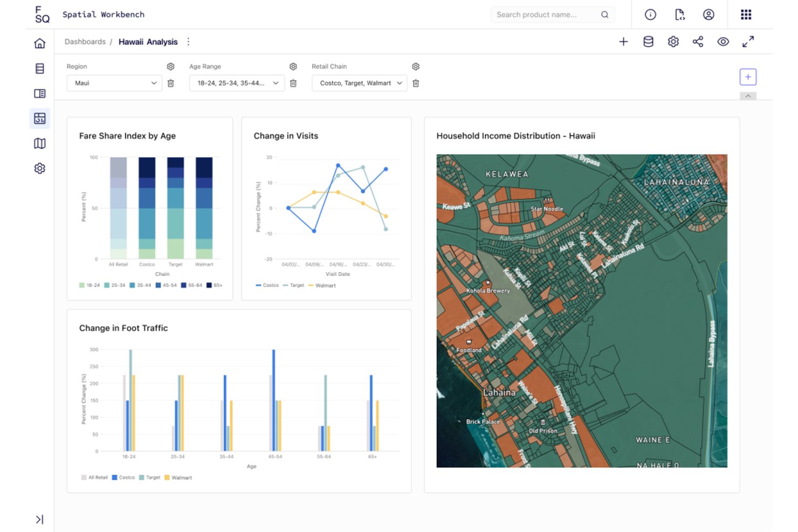Viewport: 798px width, 532px height.
Task: Toggle Walmart in Foot Traffic legend
Action: 178,478
